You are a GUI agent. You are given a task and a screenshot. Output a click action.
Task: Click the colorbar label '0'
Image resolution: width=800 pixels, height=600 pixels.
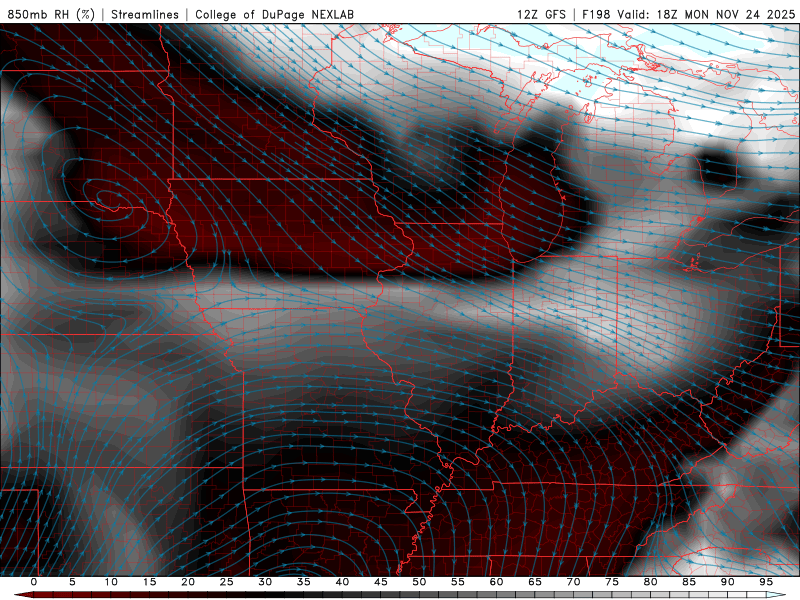pyautogui.click(x=34, y=582)
